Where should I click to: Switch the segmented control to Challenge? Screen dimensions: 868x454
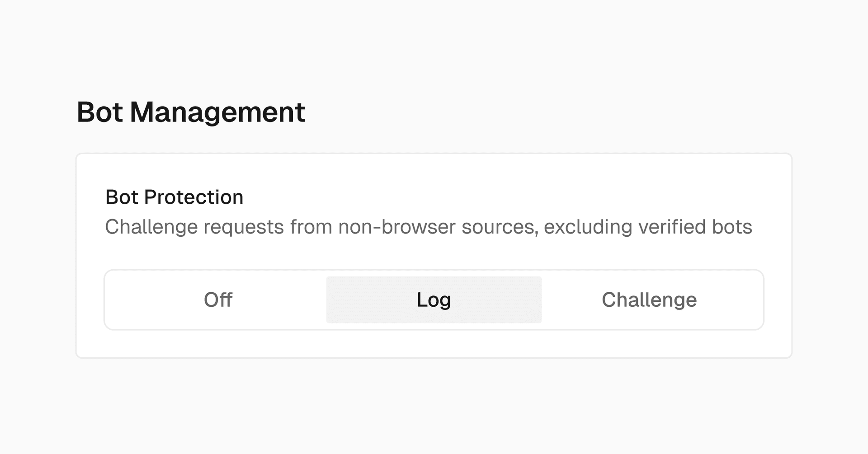[x=649, y=300]
